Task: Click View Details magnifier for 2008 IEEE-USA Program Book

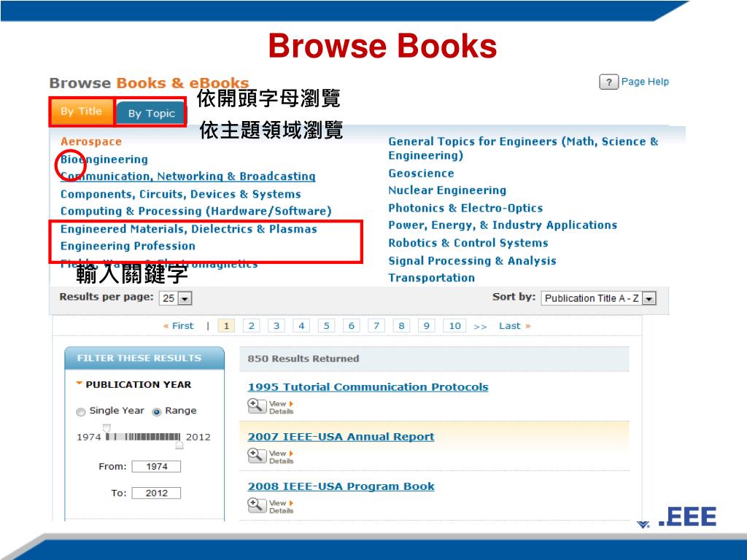Action: (257, 505)
